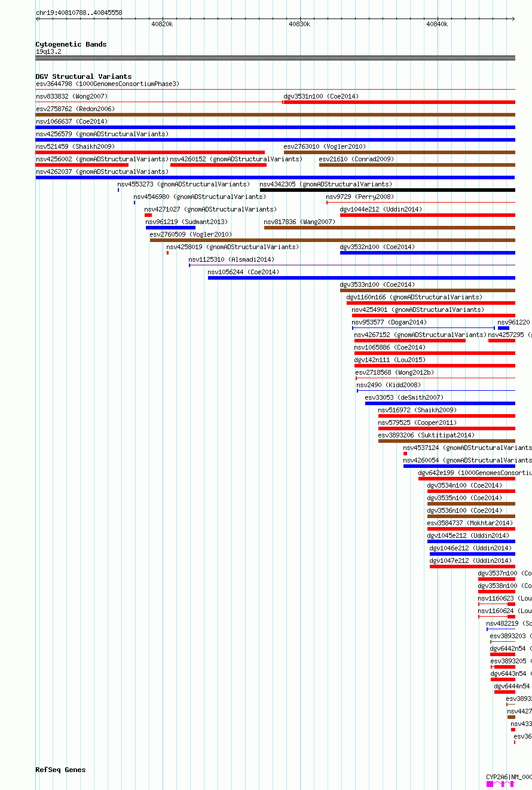Select the esv2763010 (Vogler2010) brown bar
Viewport: 532px width, 790px height.
399,152
